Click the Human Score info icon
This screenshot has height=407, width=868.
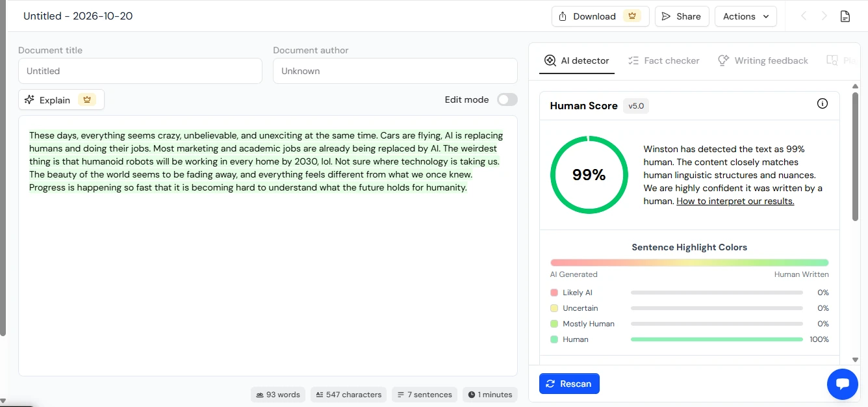823,103
